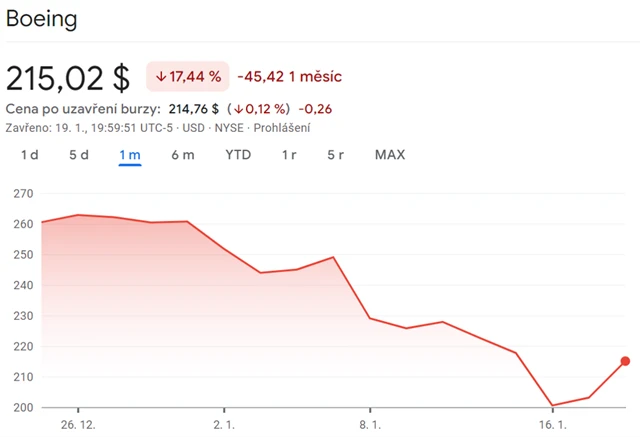640x437 pixels.
Task: Select the 5 d time range
Action: tap(79, 154)
